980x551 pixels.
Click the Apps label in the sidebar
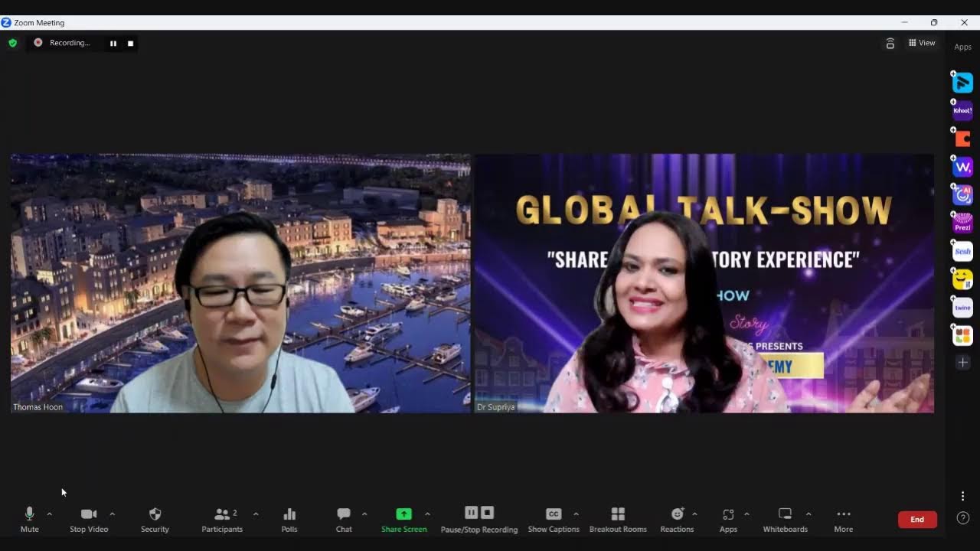tap(962, 47)
